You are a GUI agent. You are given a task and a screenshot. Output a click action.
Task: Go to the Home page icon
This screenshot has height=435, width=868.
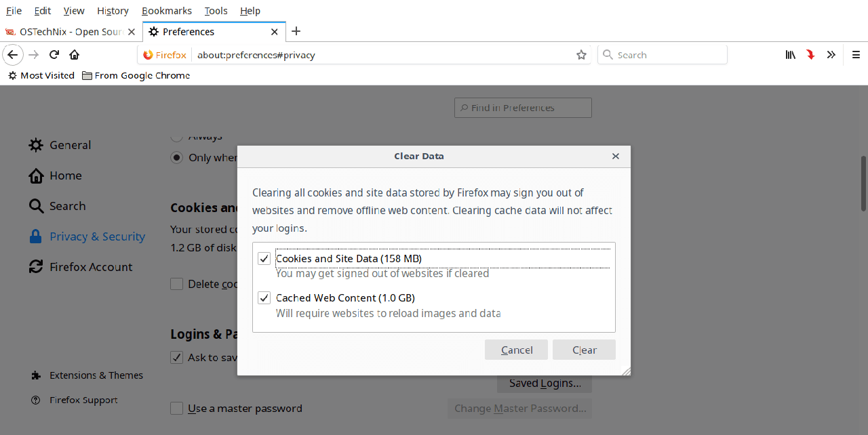point(75,55)
